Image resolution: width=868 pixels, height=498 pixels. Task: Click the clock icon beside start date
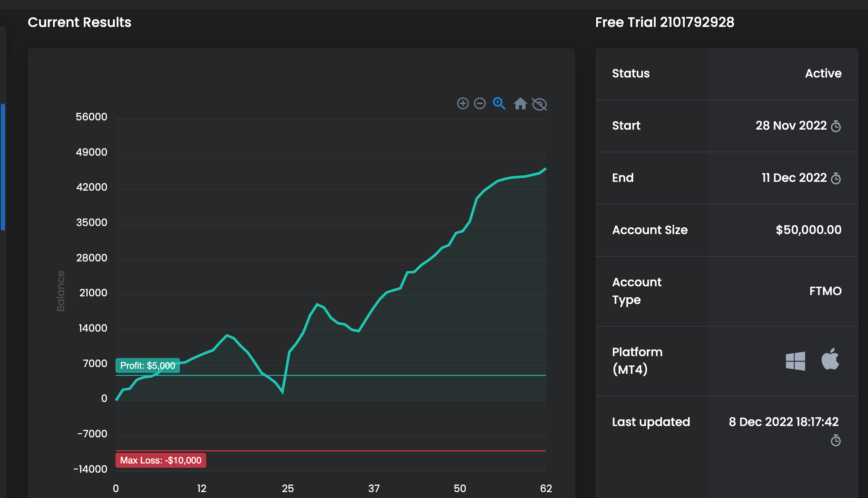pyautogui.click(x=836, y=126)
